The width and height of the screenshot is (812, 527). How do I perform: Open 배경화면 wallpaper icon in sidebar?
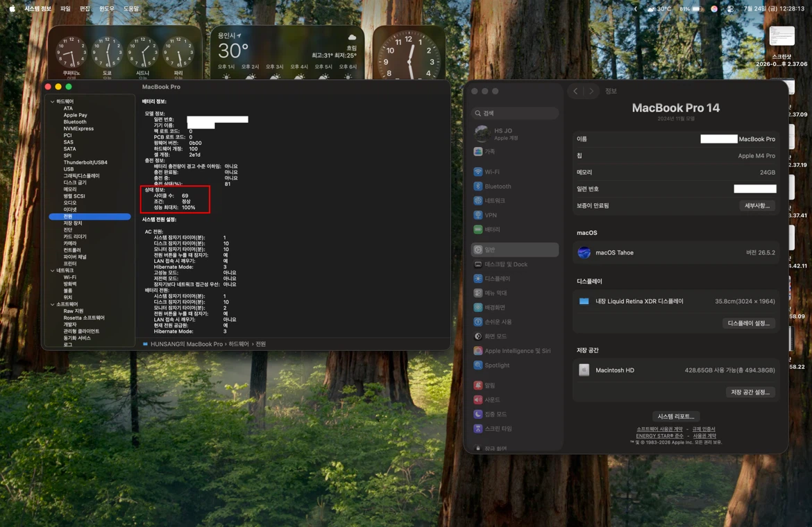[x=478, y=307]
